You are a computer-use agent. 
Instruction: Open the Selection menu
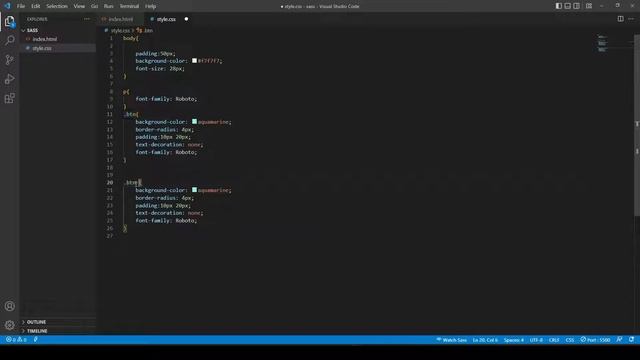57,6
